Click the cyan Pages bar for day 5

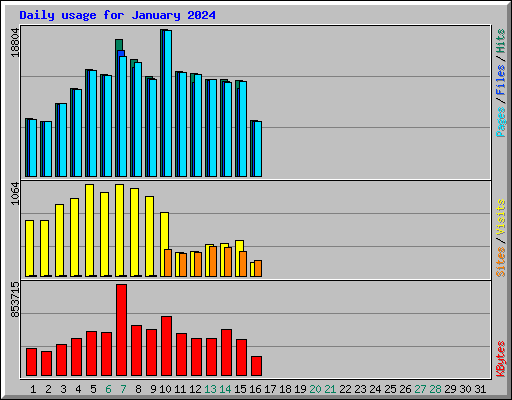(93, 123)
